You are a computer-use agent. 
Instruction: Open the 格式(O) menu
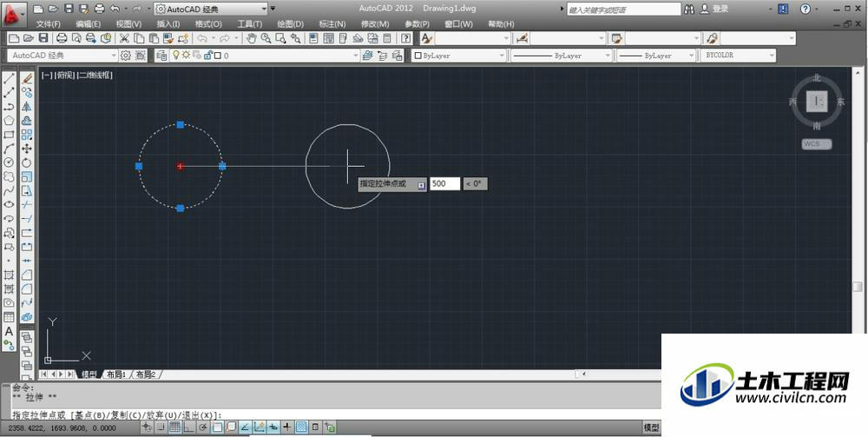click(x=208, y=24)
